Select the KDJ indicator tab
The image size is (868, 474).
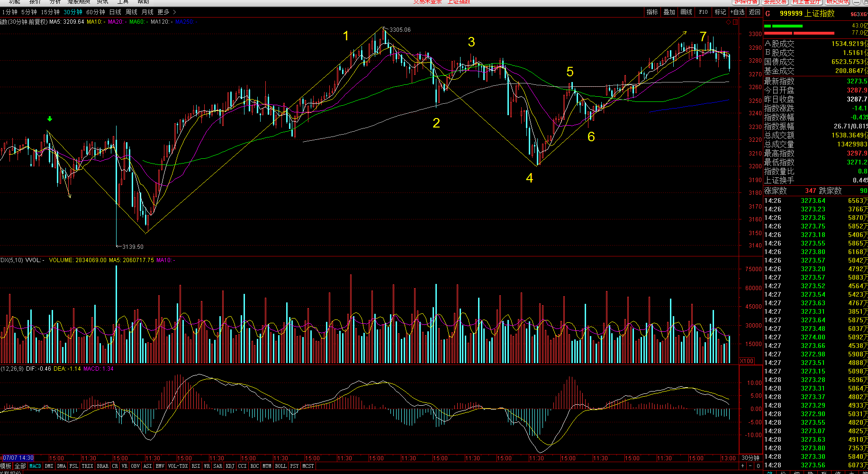[230, 466]
